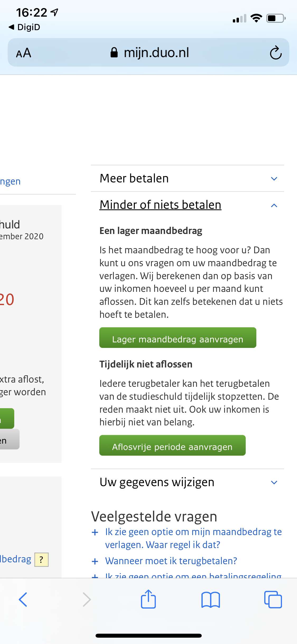Image resolution: width=297 pixels, height=644 pixels.
Task: Tap the Safari back arrow
Action: (23, 599)
